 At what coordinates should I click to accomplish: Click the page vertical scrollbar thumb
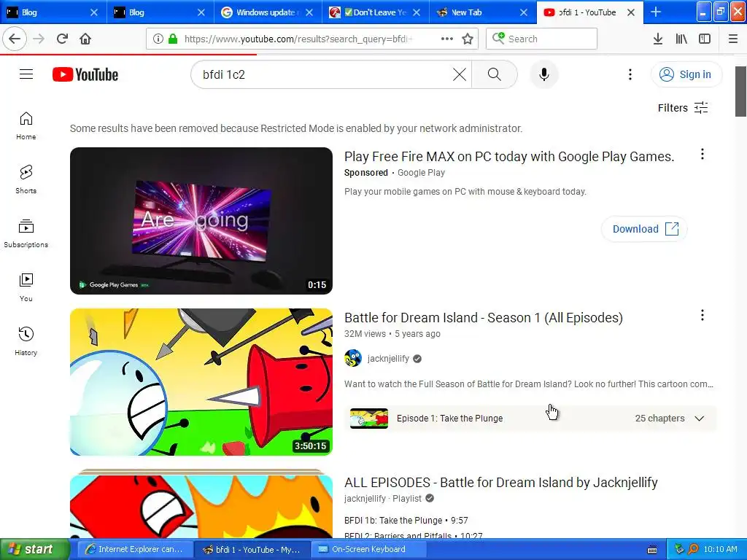[x=740, y=91]
